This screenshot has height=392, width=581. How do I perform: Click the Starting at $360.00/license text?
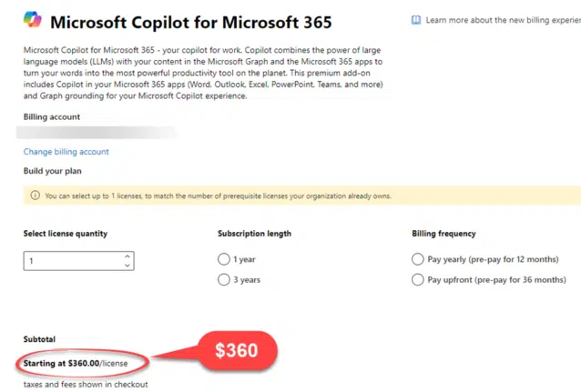76,364
